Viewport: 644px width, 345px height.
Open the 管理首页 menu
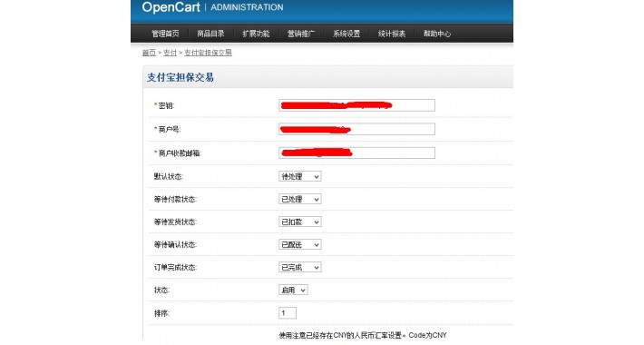pos(165,34)
